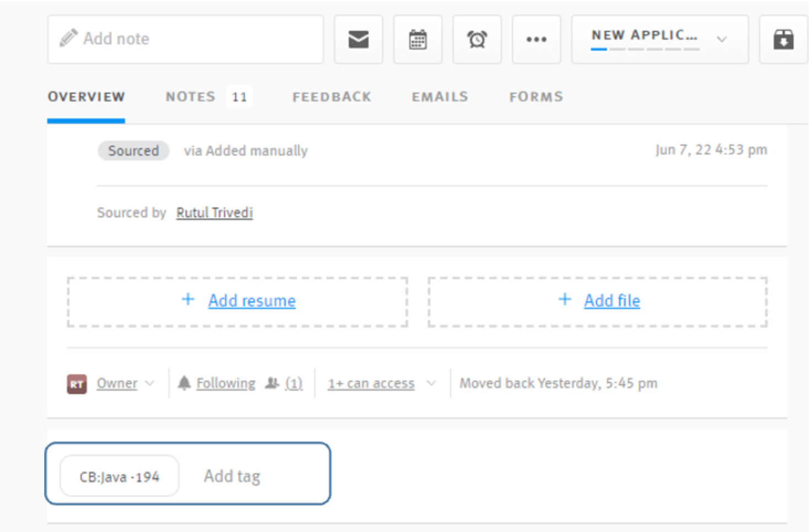This screenshot has height=532, width=809.
Task: Open Rutul Trivedi's profile link
Action: tap(213, 212)
